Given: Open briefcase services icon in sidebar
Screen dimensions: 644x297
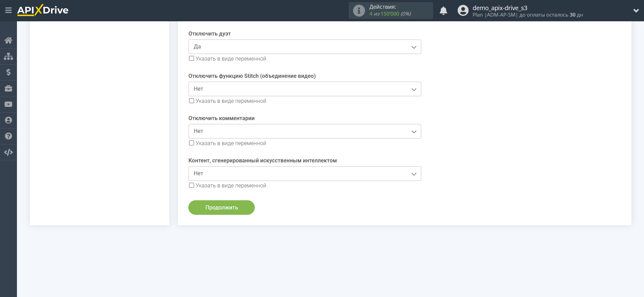Looking at the screenshot, I should coord(8,88).
